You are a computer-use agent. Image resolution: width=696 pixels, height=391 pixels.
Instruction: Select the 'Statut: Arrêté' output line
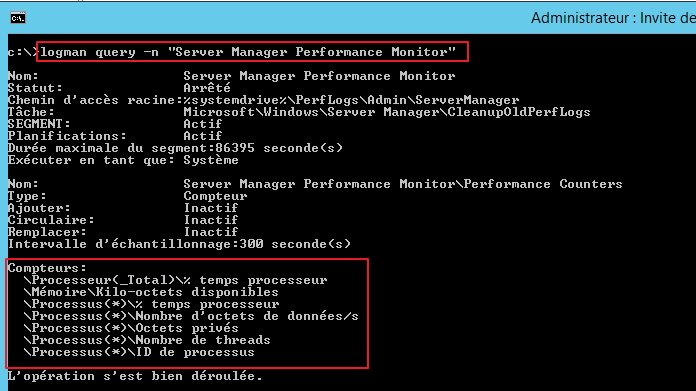click(119, 88)
